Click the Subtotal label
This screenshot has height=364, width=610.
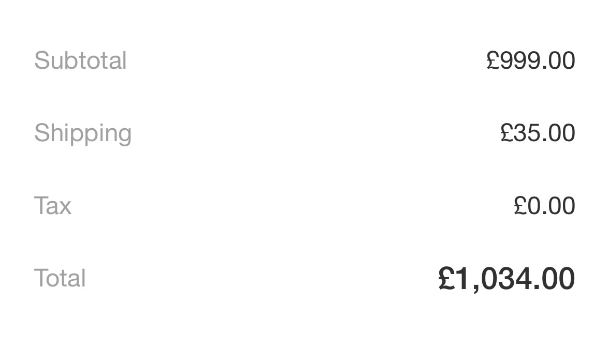point(80,60)
